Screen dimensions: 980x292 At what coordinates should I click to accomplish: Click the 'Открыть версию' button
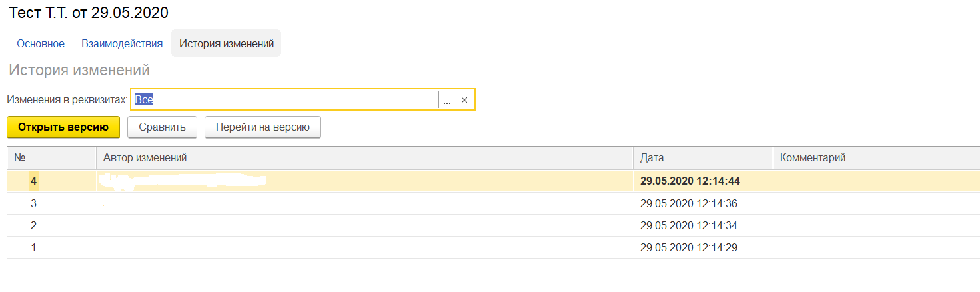pyautogui.click(x=63, y=127)
